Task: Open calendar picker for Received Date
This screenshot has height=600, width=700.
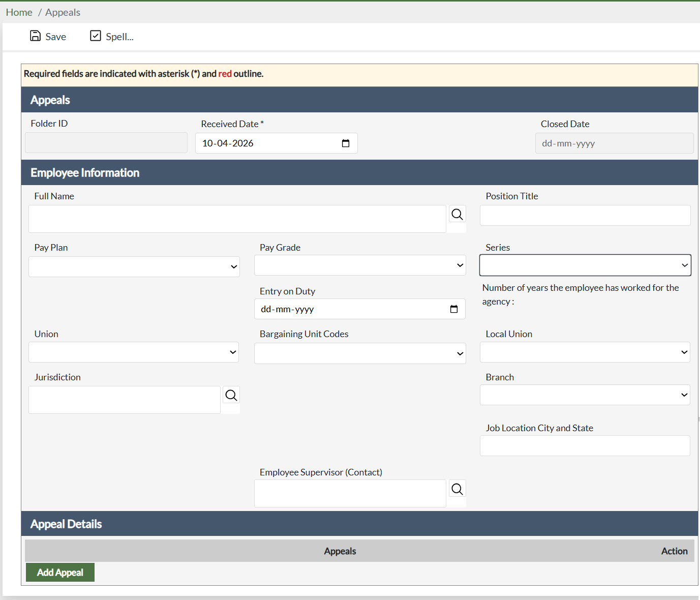Action: 346,143
